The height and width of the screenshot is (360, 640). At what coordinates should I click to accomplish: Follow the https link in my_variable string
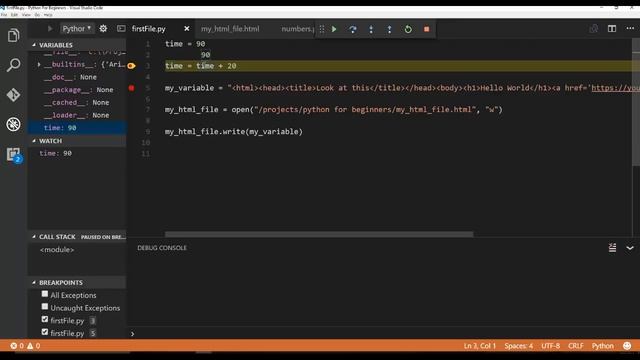616,88
